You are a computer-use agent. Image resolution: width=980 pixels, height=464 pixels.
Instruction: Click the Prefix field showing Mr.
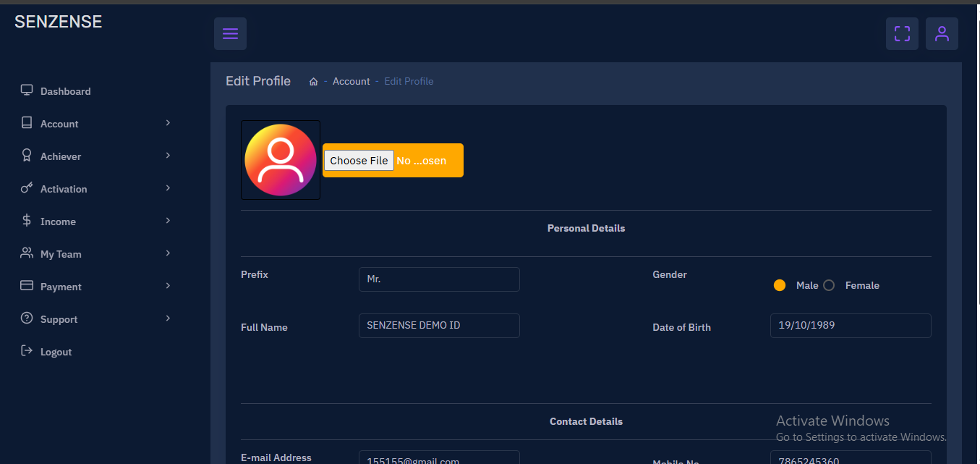tap(439, 279)
